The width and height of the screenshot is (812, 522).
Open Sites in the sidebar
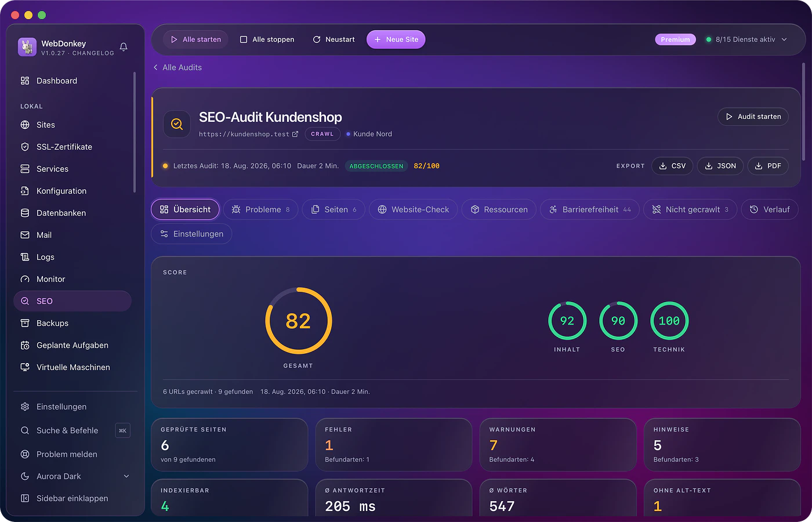tap(72, 125)
